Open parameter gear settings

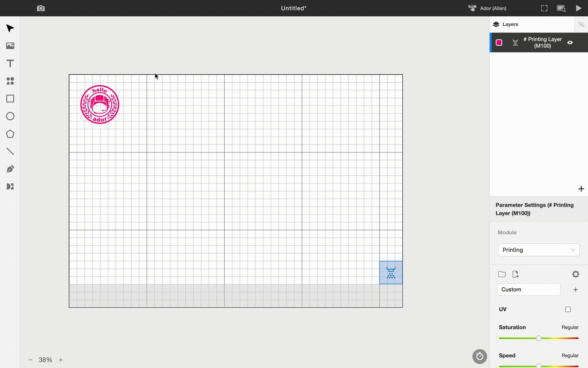coord(576,274)
